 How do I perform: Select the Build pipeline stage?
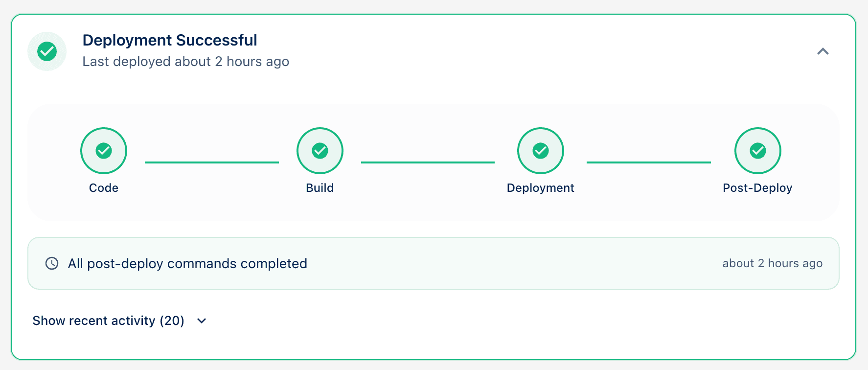click(320, 187)
